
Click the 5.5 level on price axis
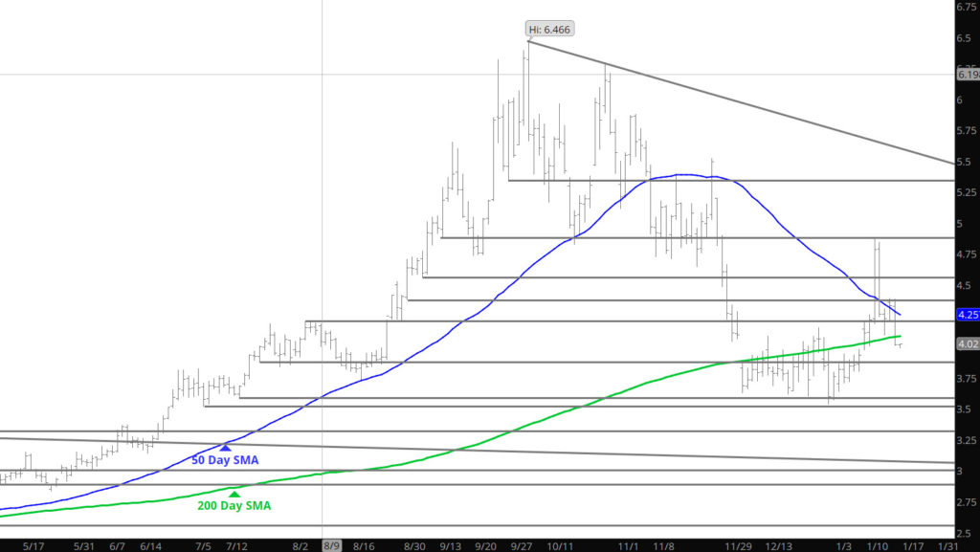click(x=965, y=162)
